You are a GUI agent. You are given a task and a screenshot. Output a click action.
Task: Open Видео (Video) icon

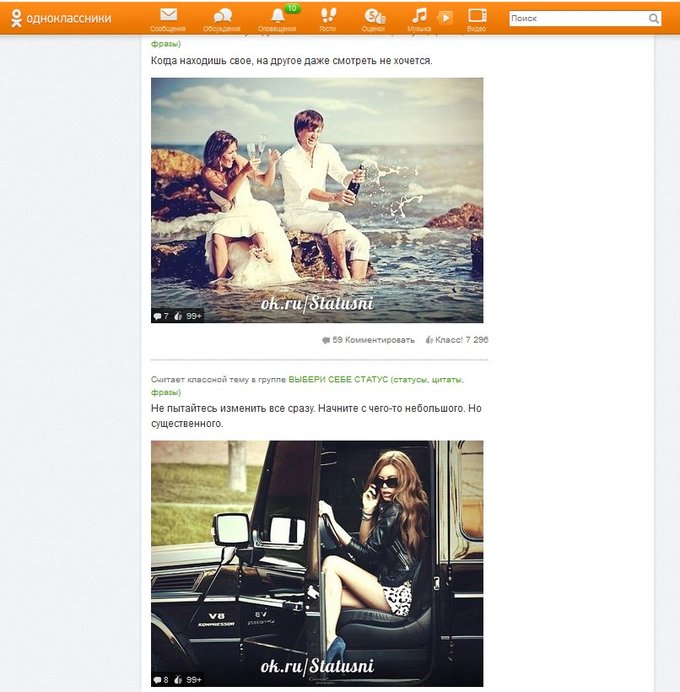click(x=477, y=16)
